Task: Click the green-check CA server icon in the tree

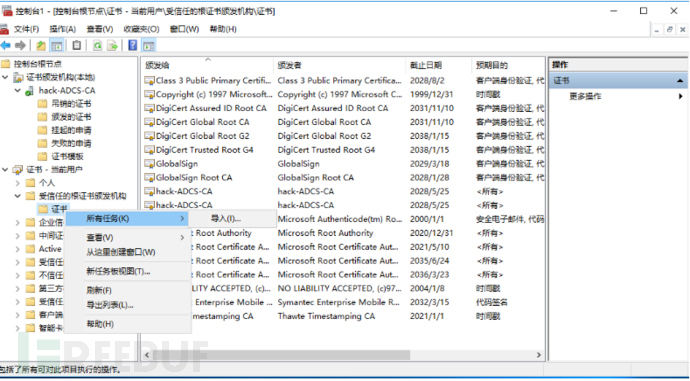Action: pos(29,91)
